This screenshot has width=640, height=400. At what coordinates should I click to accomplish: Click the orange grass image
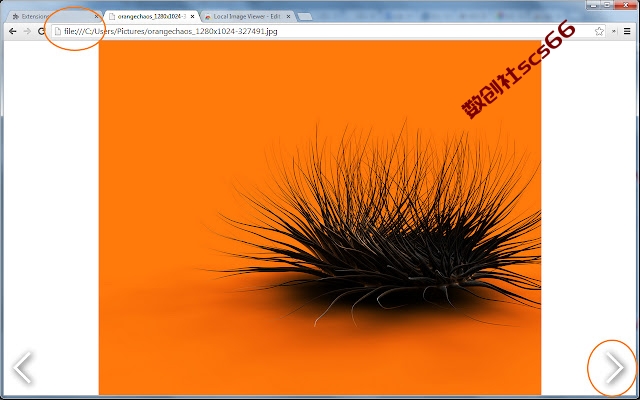tap(320, 218)
